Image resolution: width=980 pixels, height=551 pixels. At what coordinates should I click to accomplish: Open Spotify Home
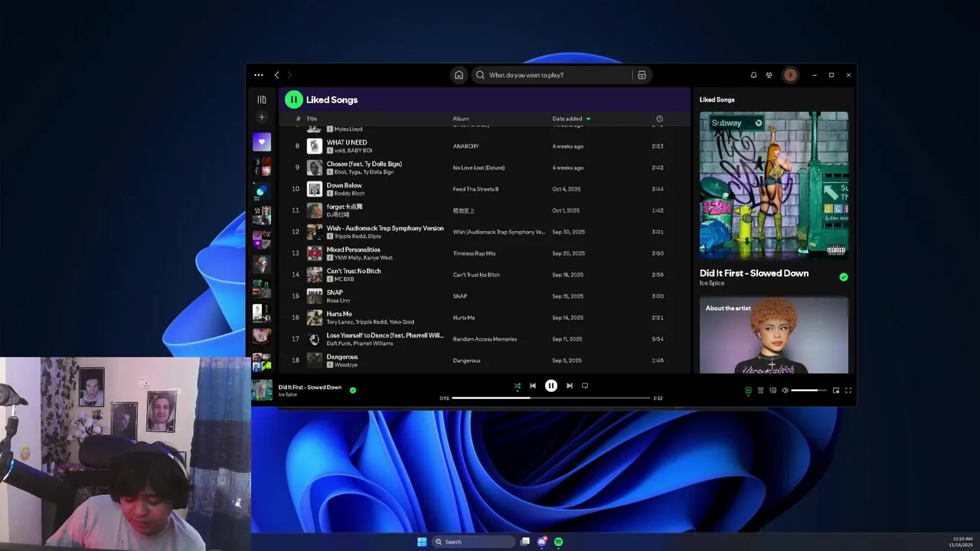pyautogui.click(x=459, y=75)
